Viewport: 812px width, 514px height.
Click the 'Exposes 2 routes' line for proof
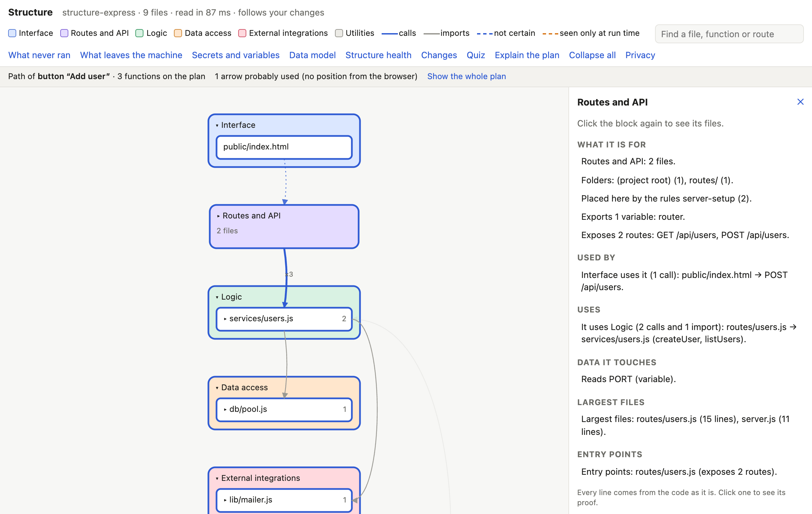[x=685, y=235]
